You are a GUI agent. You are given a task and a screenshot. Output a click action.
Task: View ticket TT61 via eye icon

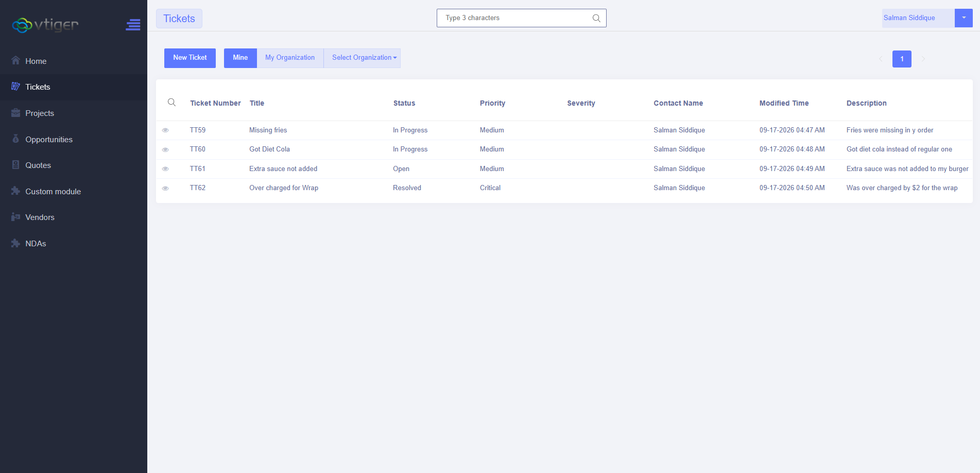pos(165,169)
